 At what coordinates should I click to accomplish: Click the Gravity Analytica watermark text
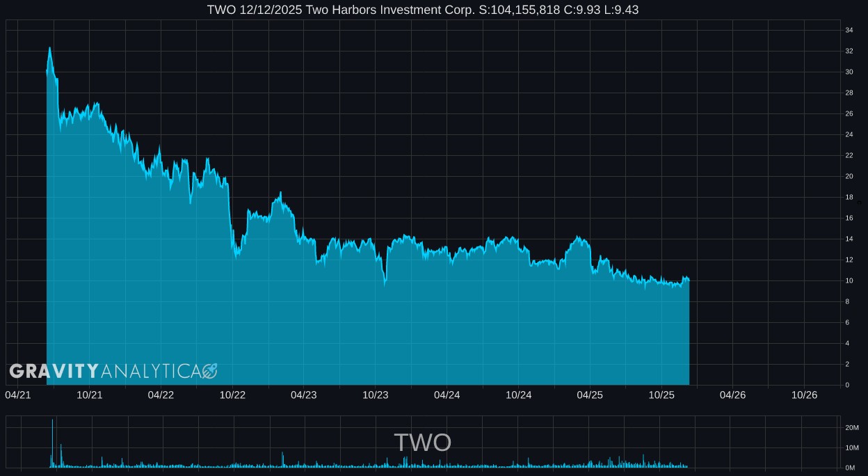coord(106,371)
